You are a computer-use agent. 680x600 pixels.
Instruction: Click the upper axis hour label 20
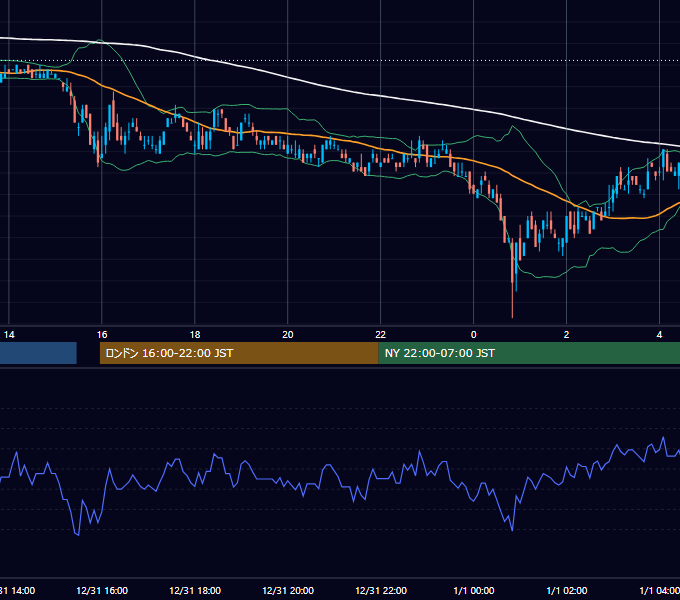coord(288,335)
